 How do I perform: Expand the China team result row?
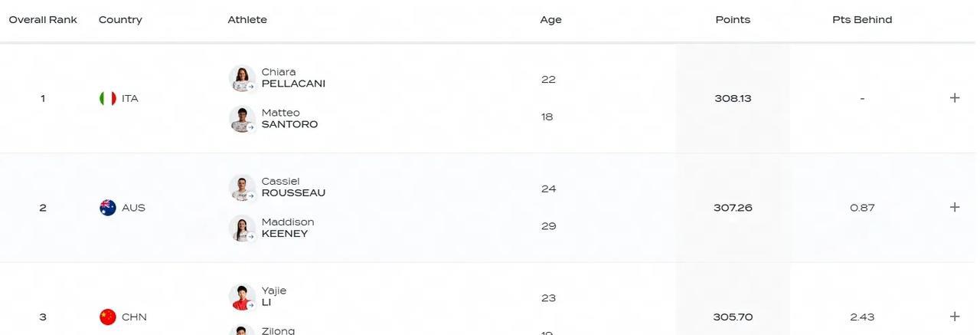click(x=955, y=317)
